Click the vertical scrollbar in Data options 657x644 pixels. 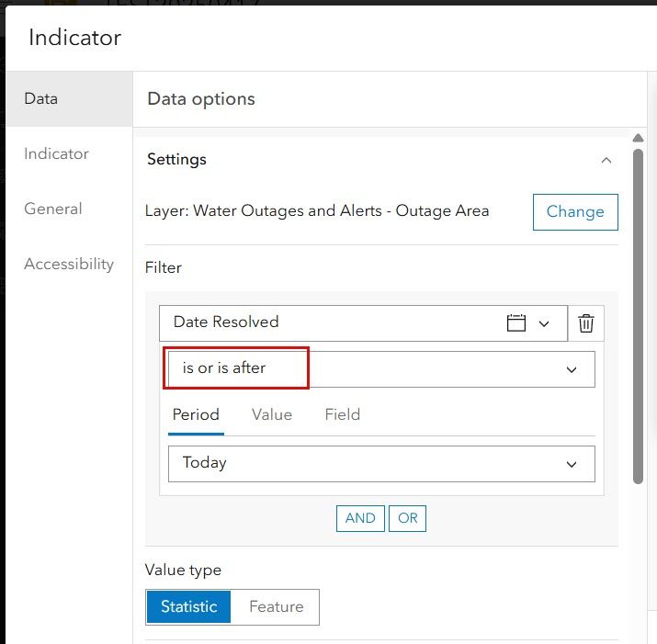pos(638,312)
